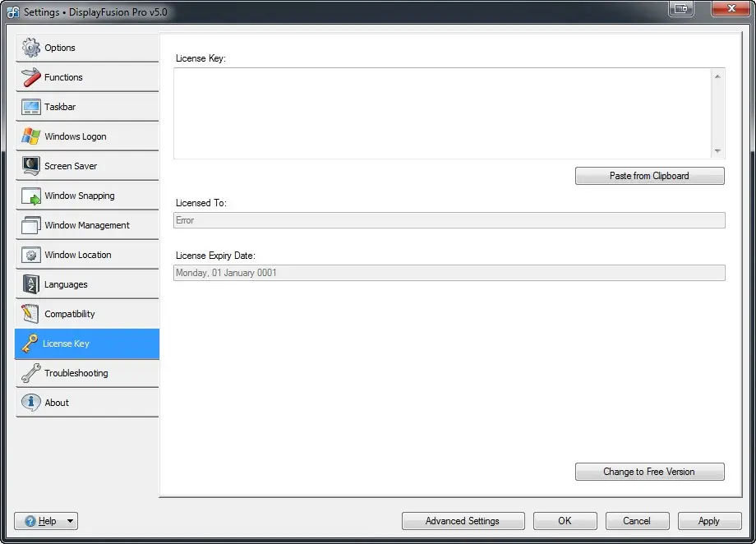Click the License Expiry Date field
This screenshot has height=544, width=756.
(x=449, y=273)
